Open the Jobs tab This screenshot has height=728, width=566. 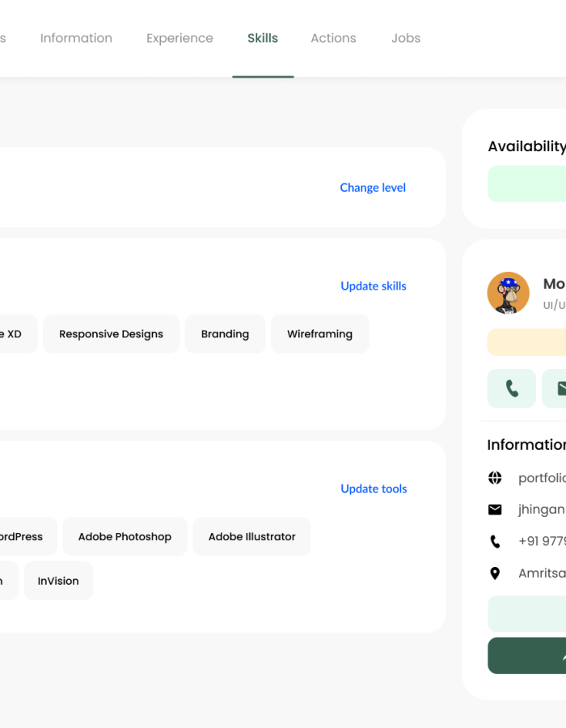pyautogui.click(x=405, y=38)
